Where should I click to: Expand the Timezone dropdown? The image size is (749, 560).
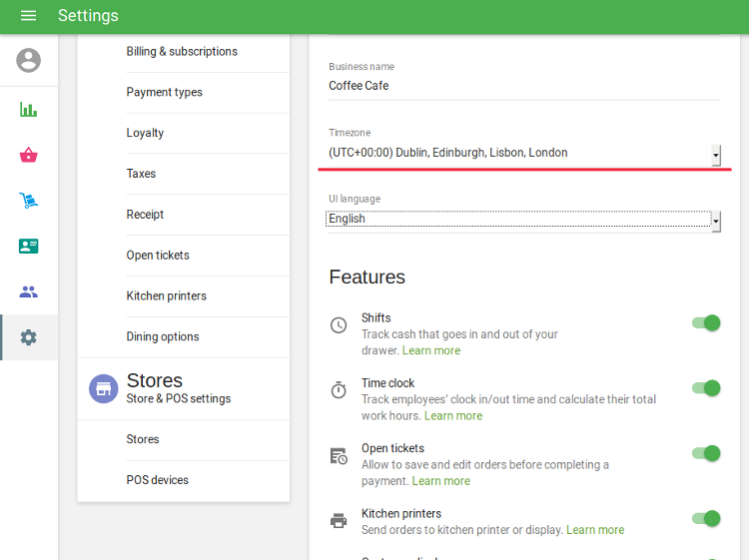coord(524,154)
